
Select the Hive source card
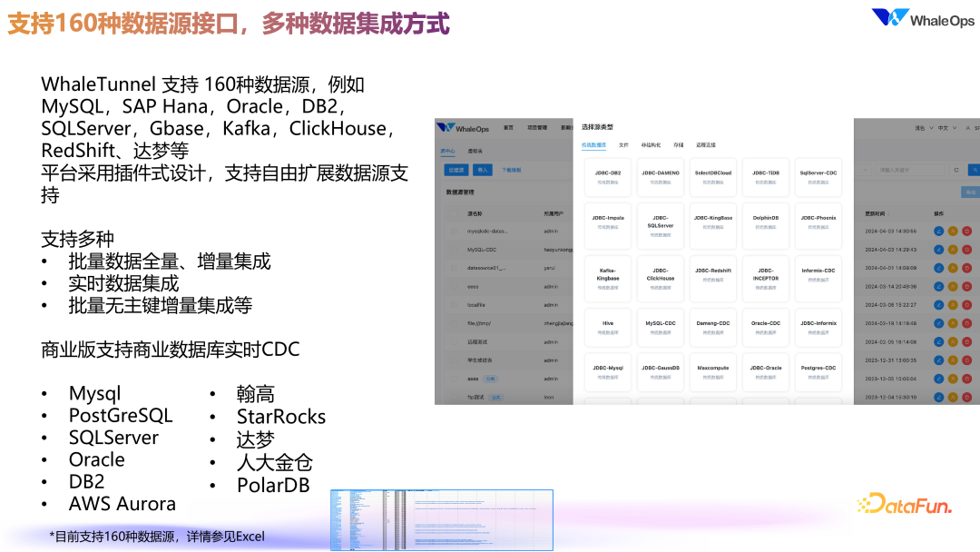click(x=607, y=328)
